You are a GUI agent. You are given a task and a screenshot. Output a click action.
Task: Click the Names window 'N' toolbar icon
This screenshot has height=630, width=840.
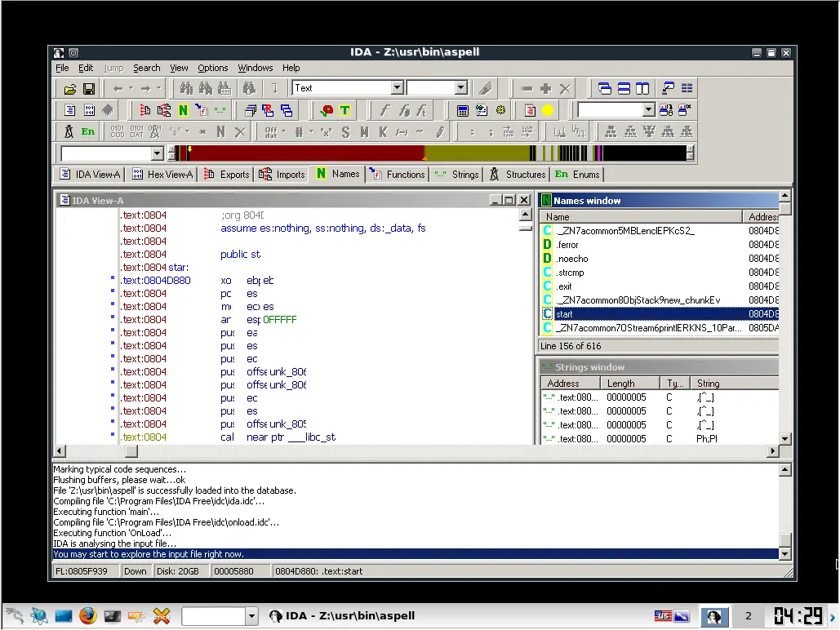pos(183,110)
